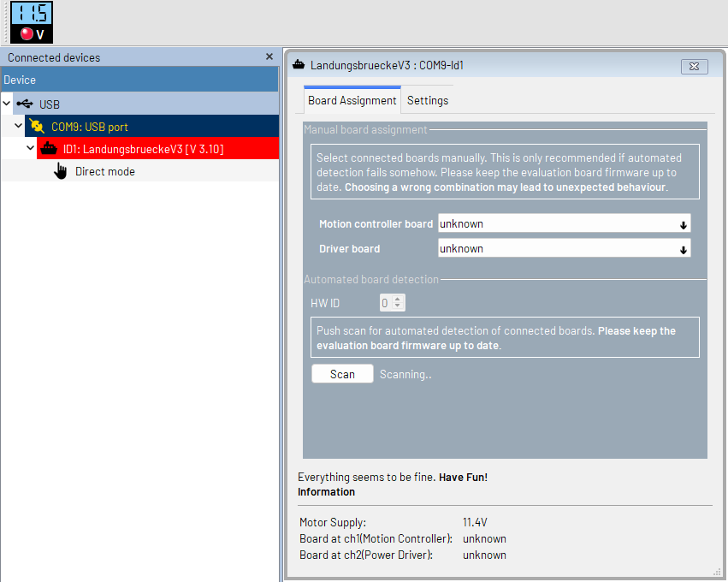This screenshot has height=582, width=728.
Task: Select COM9: USB port row
Action: tap(151, 126)
